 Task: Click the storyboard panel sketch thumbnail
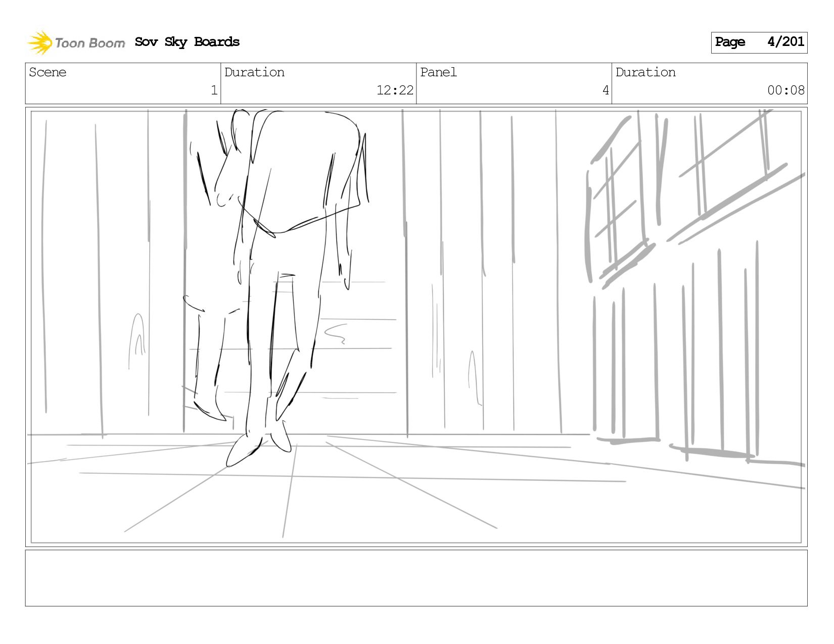[416, 327]
